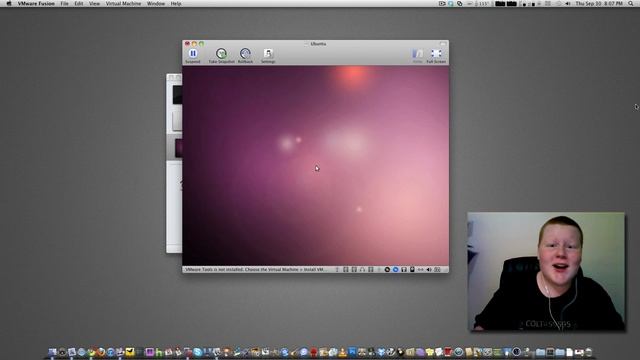Enter Full Screen mode for Ubuntu
Viewport: 640px width, 360px height.
436,56
